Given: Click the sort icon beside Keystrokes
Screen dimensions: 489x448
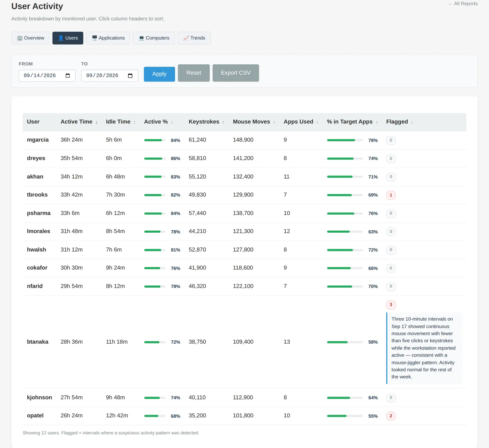Looking at the screenshot, I should (x=224, y=122).
